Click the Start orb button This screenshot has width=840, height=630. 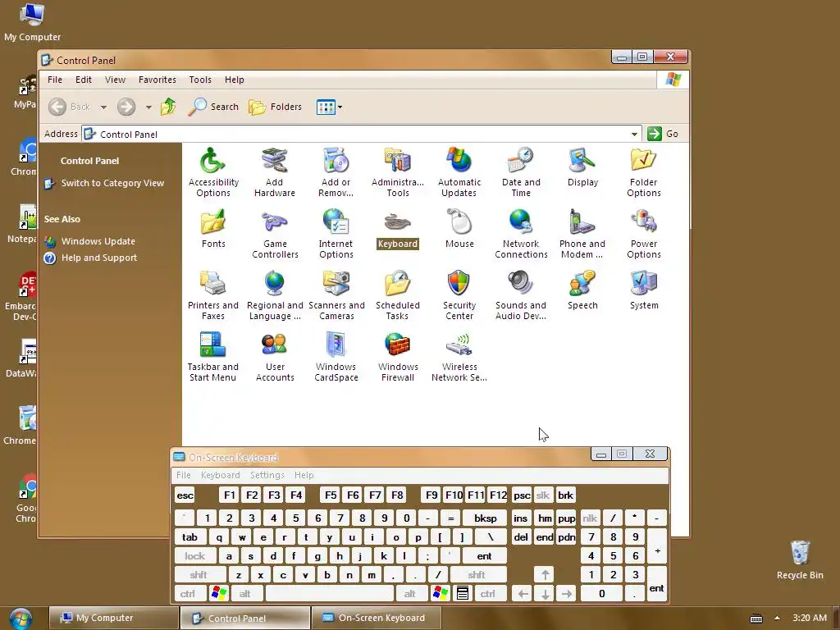[21, 619]
